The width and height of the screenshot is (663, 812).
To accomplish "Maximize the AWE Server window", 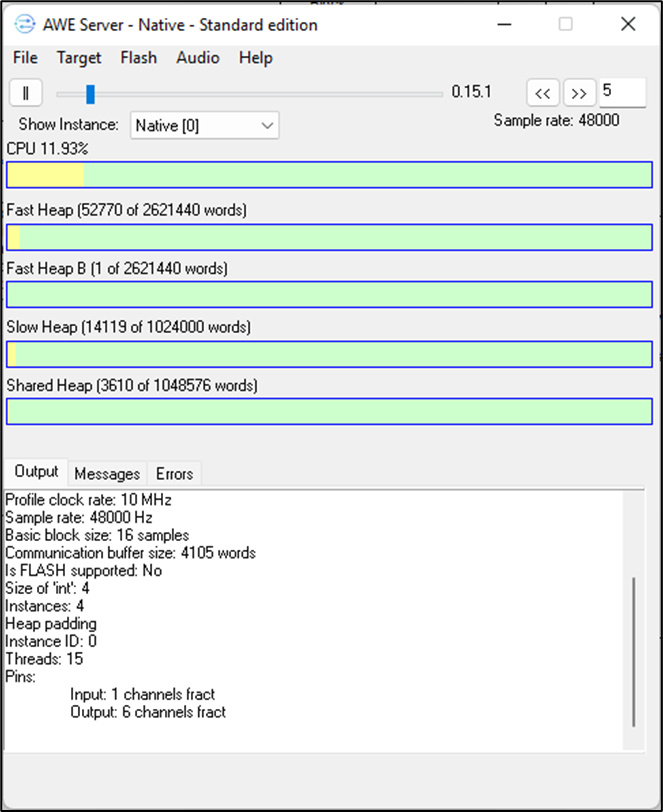I will pyautogui.click(x=566, y=24).
